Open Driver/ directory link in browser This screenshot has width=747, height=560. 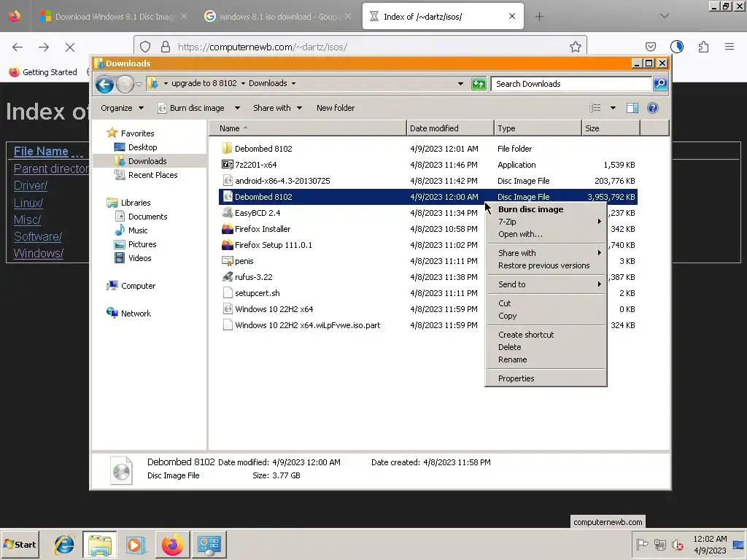tap(31, 186)
